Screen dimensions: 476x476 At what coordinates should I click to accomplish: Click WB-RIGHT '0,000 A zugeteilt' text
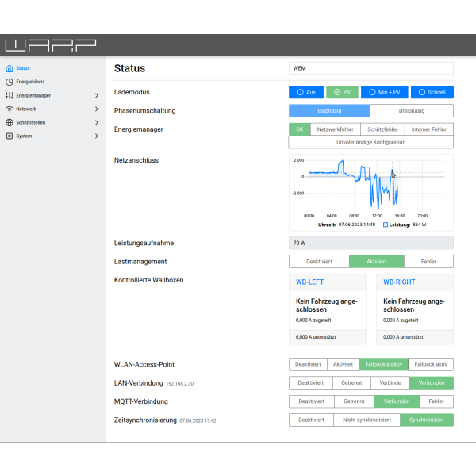(401, 321)
